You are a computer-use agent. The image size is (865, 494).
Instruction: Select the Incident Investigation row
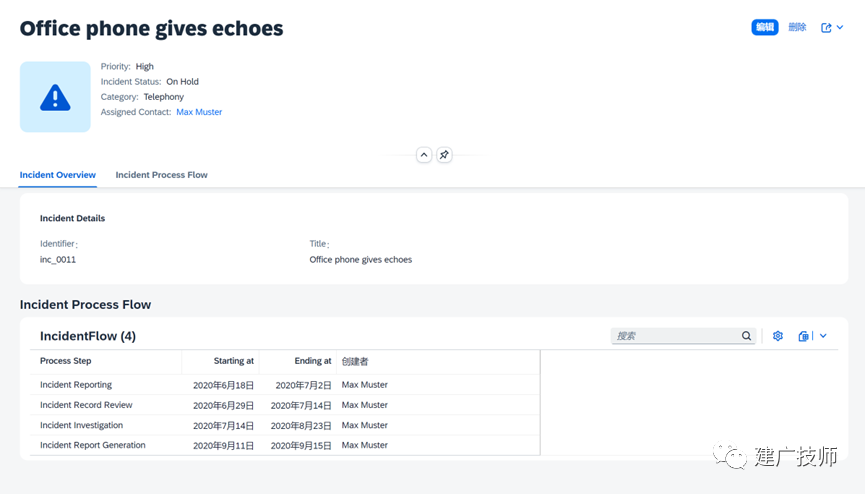click(285, 426)
